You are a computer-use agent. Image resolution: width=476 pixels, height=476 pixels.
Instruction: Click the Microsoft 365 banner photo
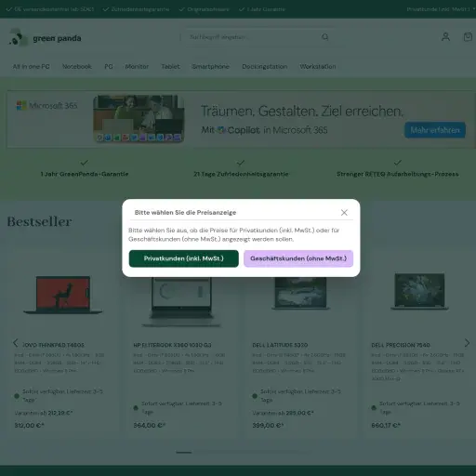[x=139, y=119]
